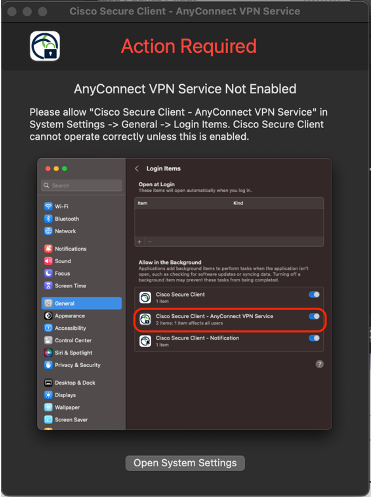Open Notifications sidebar icon
The width and height of the screenshot is (372, 498).
click(x=48, y=249)
